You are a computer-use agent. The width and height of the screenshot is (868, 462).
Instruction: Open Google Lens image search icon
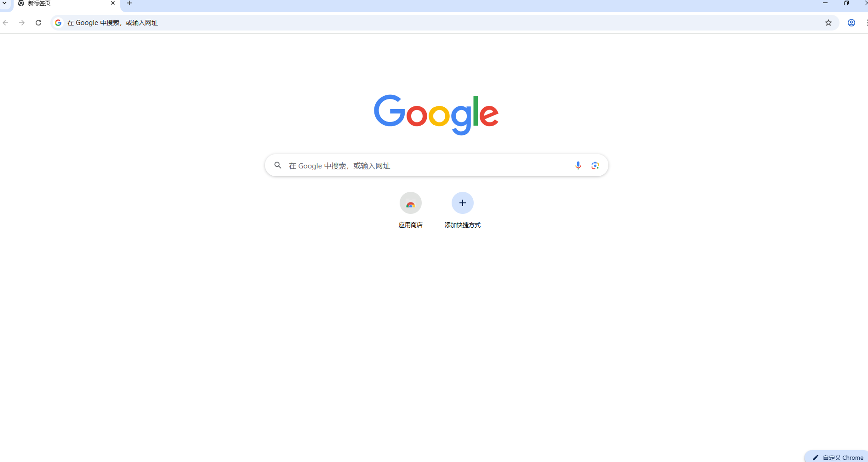pyautogui.click(x=595, y=165)
